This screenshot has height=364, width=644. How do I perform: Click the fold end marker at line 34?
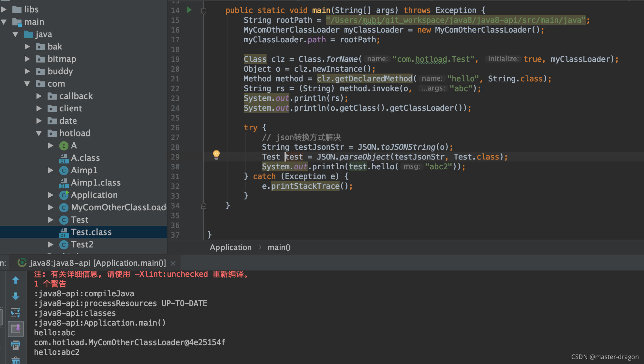(204, 206)
